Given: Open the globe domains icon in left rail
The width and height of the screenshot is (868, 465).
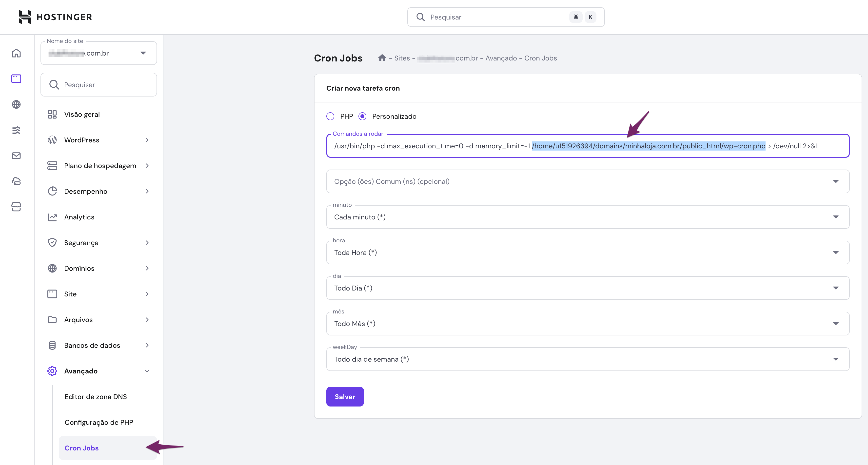Looking at the screenshot, I should 16,104.
